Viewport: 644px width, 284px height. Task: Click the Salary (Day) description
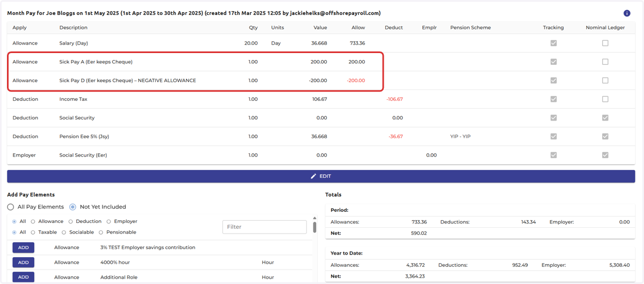click(74, 43)
